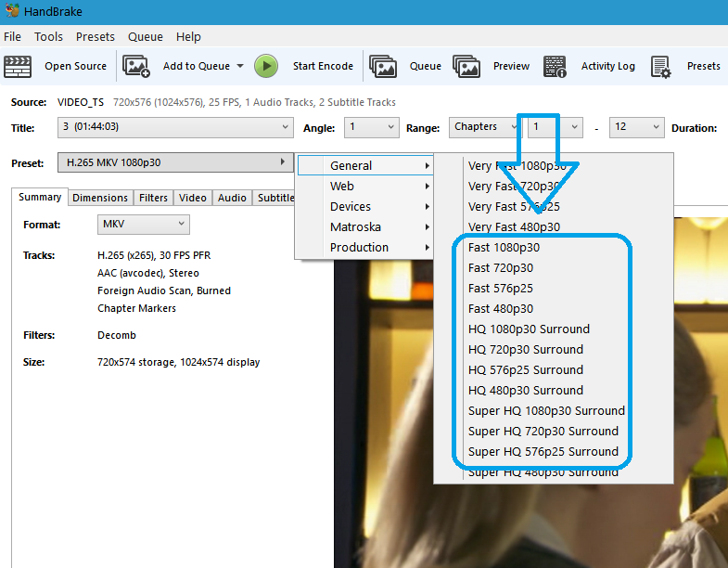
Task: Open the Tools menu
Action: pyautogui.click(x=48, y=37)
